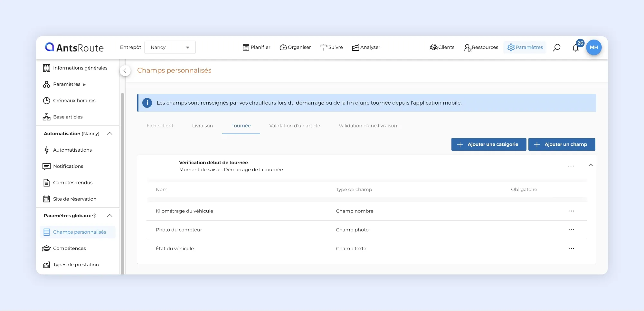Collapse Vérification début de tournée category
Screen dimensions: 644x311
pos(591,165)
